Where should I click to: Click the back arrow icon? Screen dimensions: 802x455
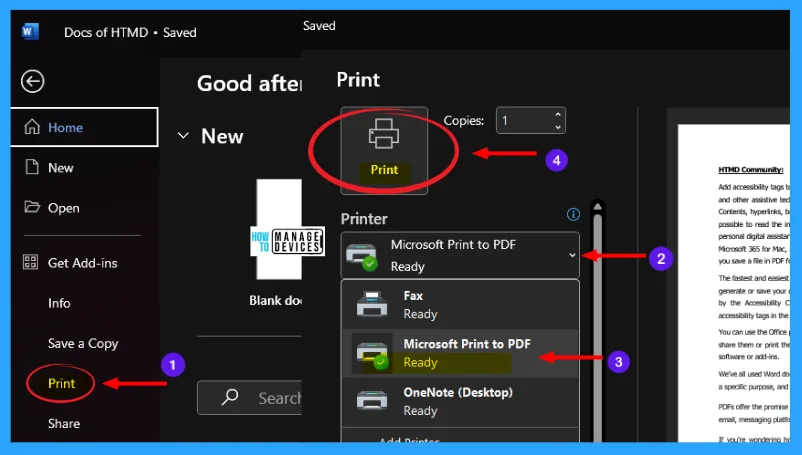[32, 81]
